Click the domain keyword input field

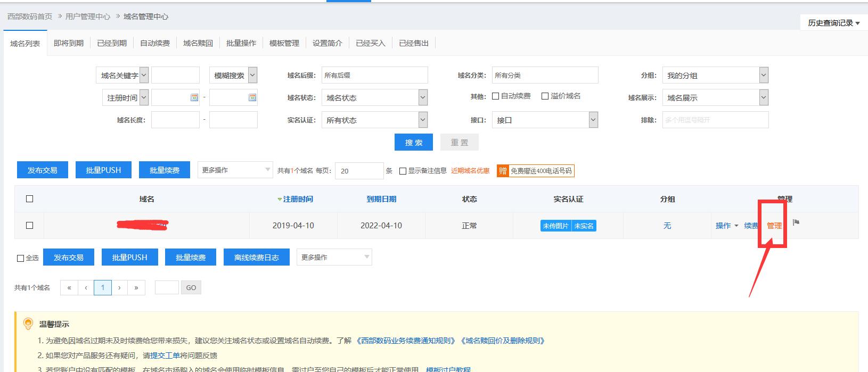(x=175, y=75)
